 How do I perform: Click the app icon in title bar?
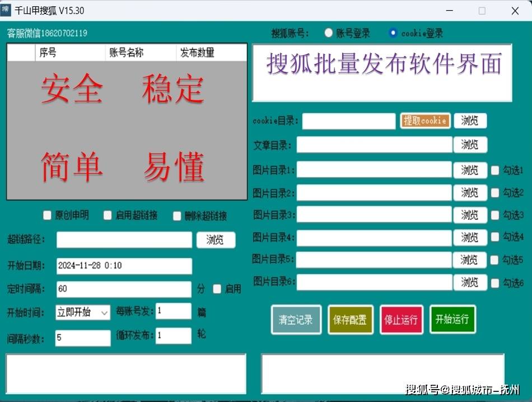pyautogui.click(x=6, y=10)
